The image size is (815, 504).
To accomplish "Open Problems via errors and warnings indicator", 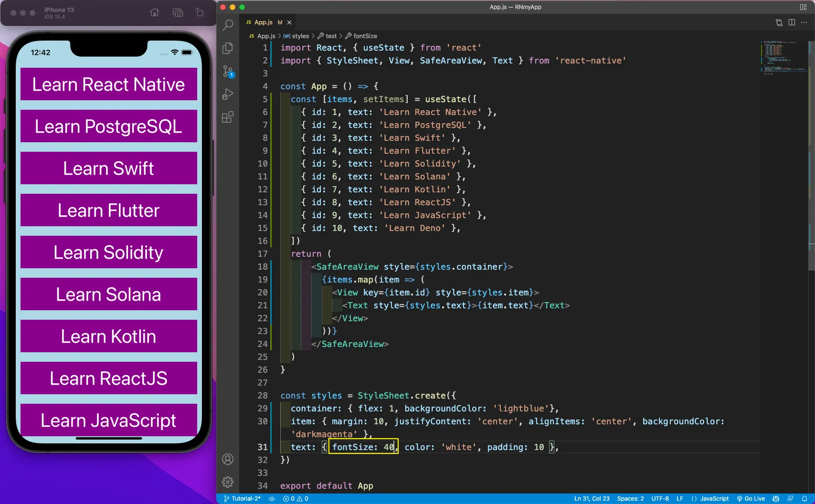I will 296,499.
